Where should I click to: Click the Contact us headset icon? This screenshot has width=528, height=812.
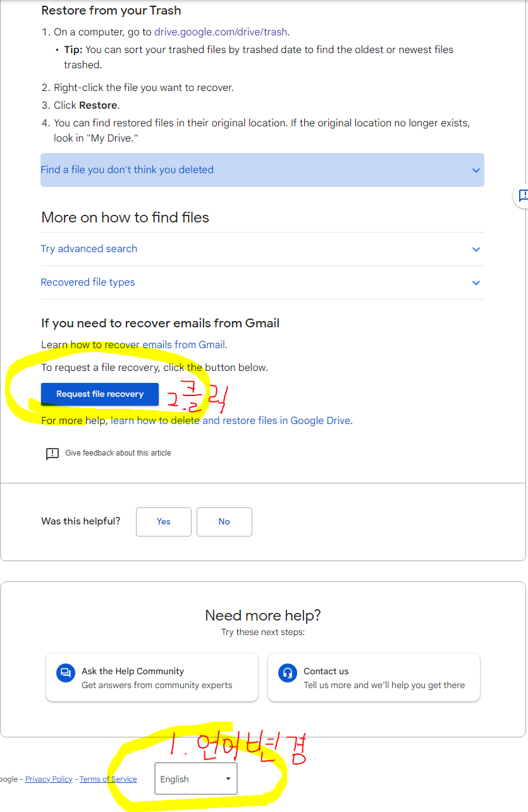pos(288,673)
